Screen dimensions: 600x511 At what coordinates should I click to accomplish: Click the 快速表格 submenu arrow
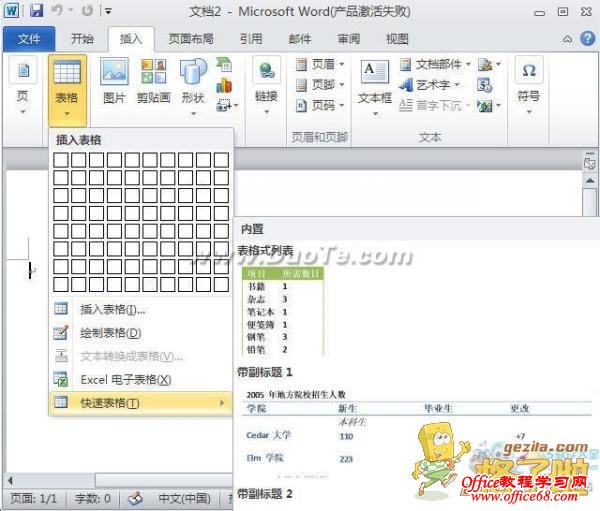[222, 403]
